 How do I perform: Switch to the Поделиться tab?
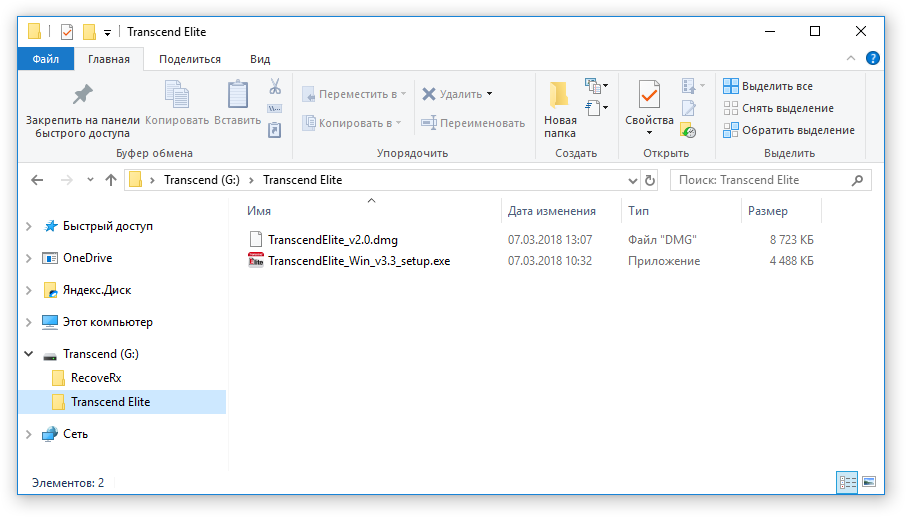[190, 59]
